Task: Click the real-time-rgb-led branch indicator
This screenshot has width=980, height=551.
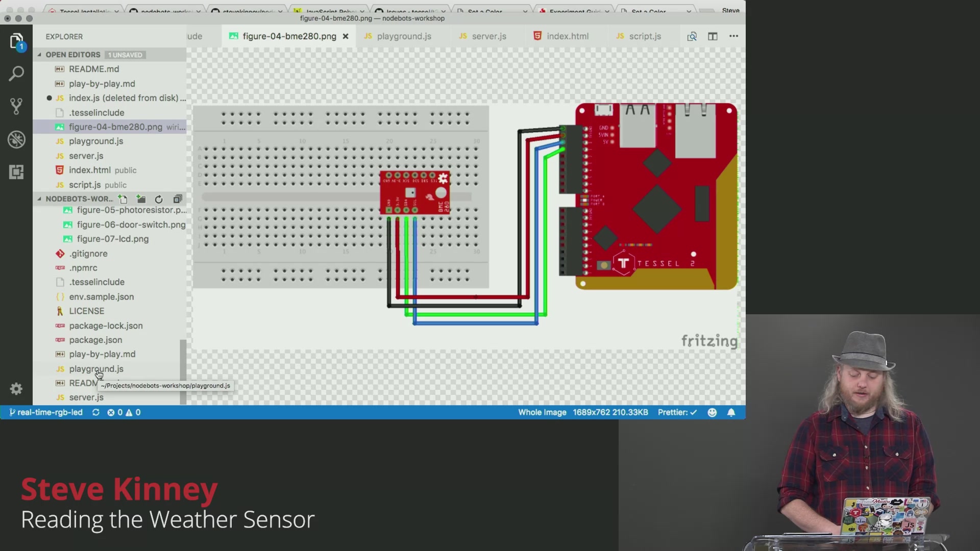Action: click(x=46, y=412)
